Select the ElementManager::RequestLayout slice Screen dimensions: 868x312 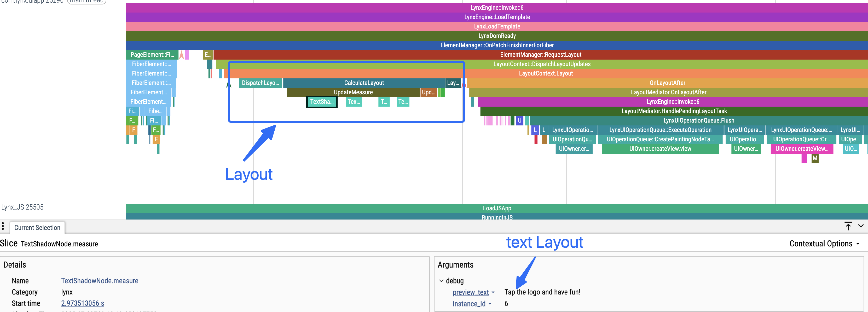point(541,55)
